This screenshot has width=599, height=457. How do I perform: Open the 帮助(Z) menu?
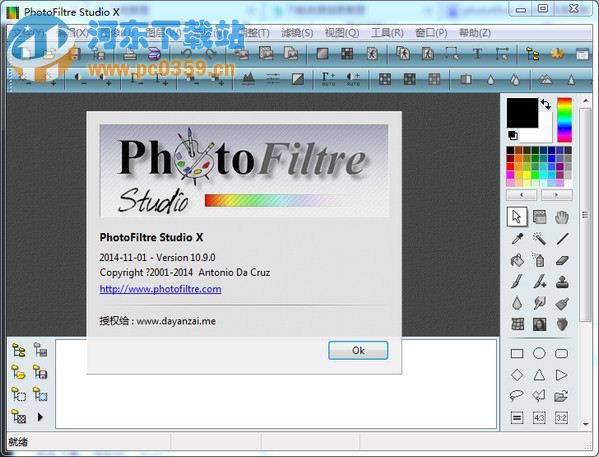[475, 33]
